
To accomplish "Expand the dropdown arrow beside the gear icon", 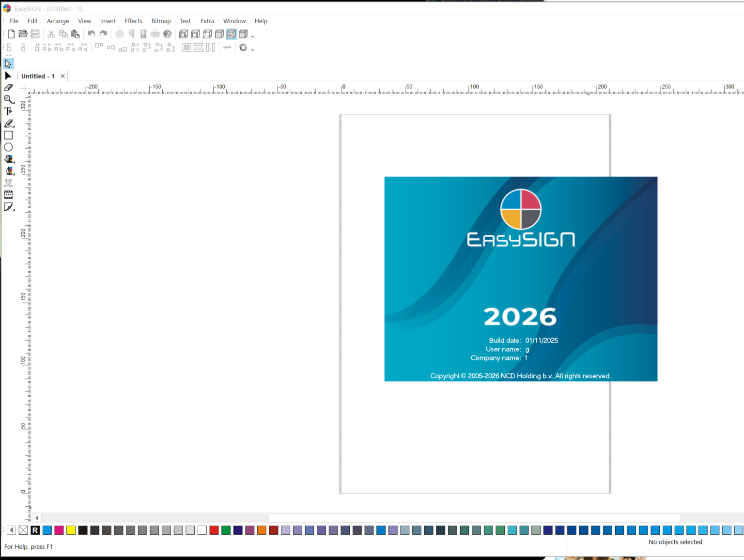I will tap(252, 49).
